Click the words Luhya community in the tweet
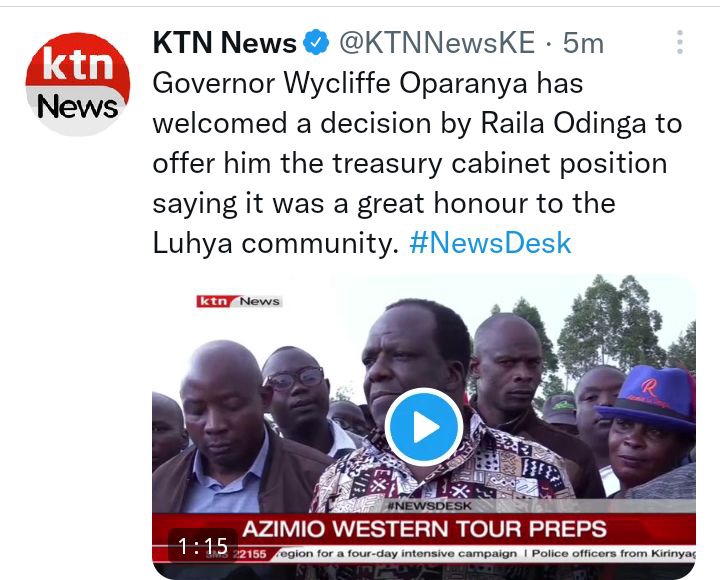 [x=276, y=243]
